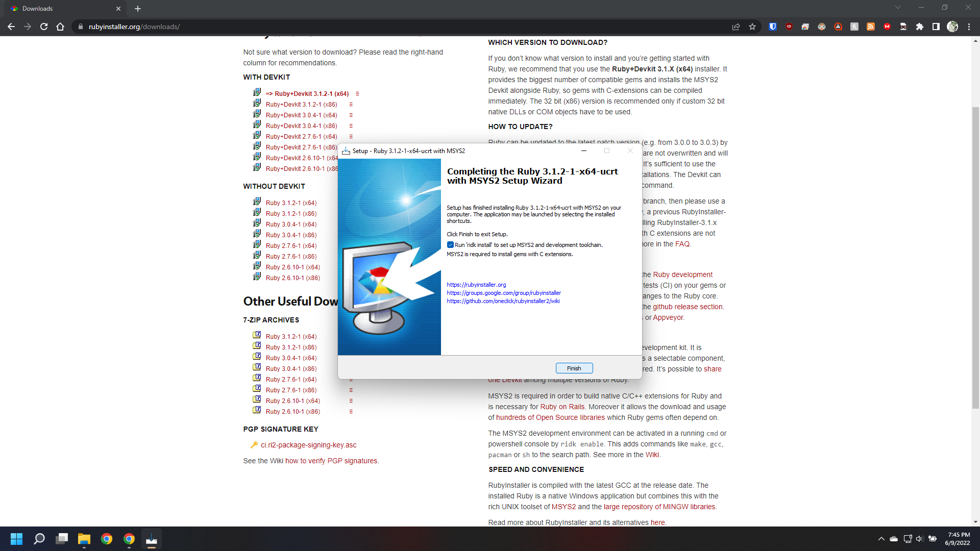Image resolution: width=980 pixels, height=551 pixels.
Task: Open the Wiki link after 'See more in the'
Action: [652, 455]
